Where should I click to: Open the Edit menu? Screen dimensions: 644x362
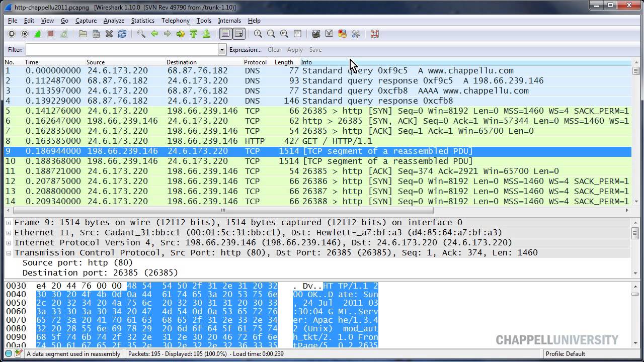[x=29, y=21]
